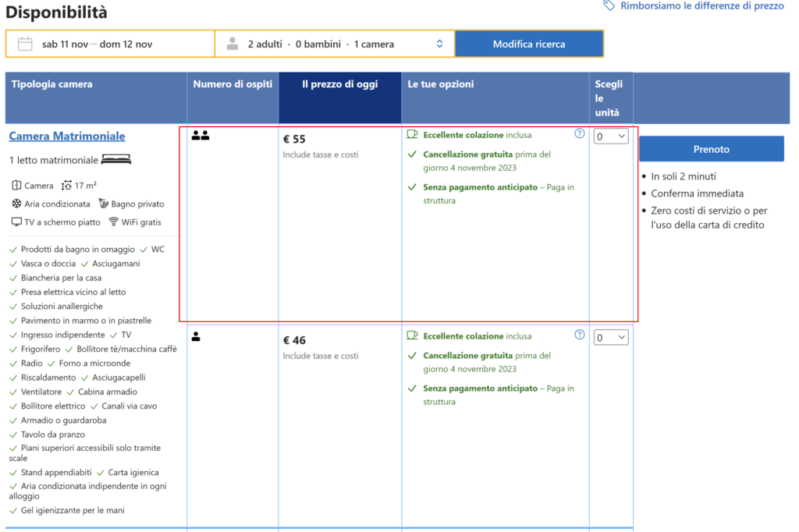The height and width of the screenshot is (532, 799).
Task: Click the 'Il prezzo di oggi' column header
Action: (339, 84)
